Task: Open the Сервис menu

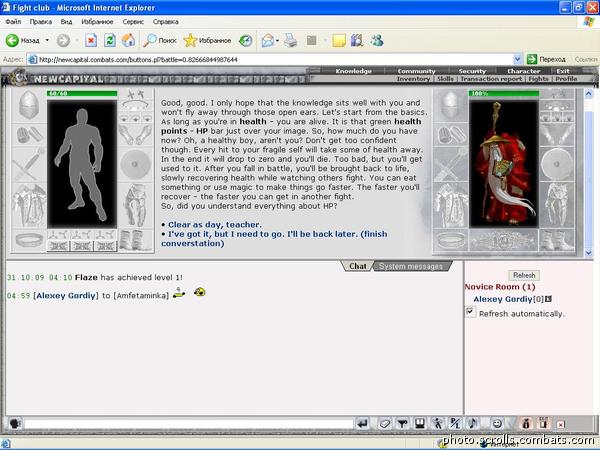Action: click(133, 22)
